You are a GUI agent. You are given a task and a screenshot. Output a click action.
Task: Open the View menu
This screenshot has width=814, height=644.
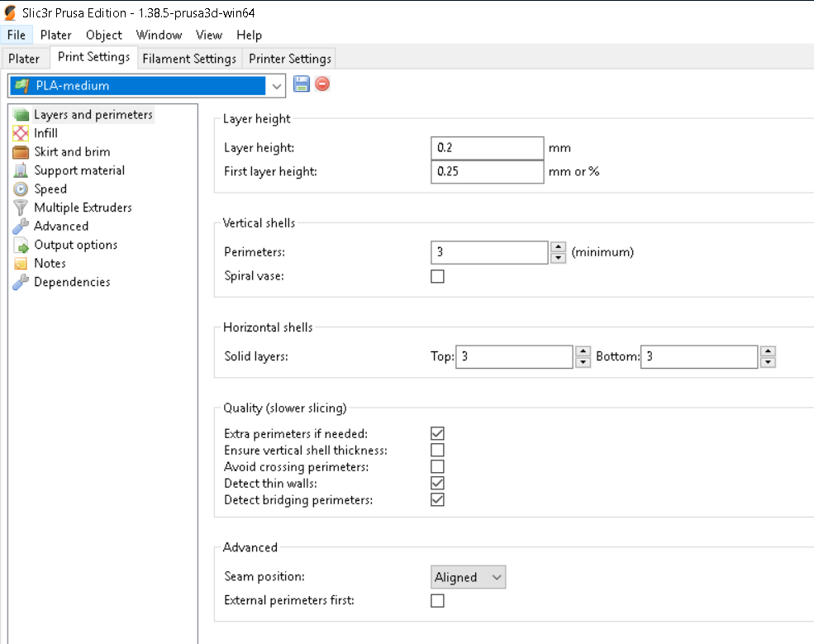[x=209, y=35]
